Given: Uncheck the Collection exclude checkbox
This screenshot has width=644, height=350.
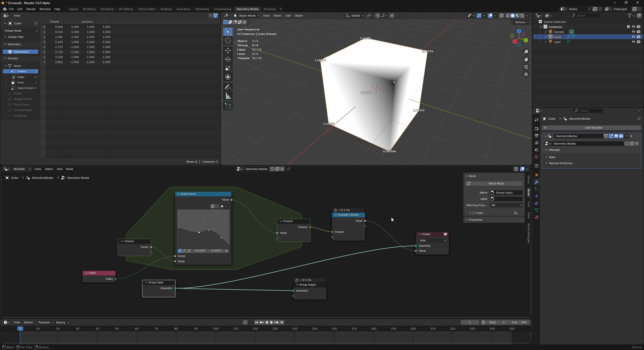Looking at the screenshot, I should point(628,27).
